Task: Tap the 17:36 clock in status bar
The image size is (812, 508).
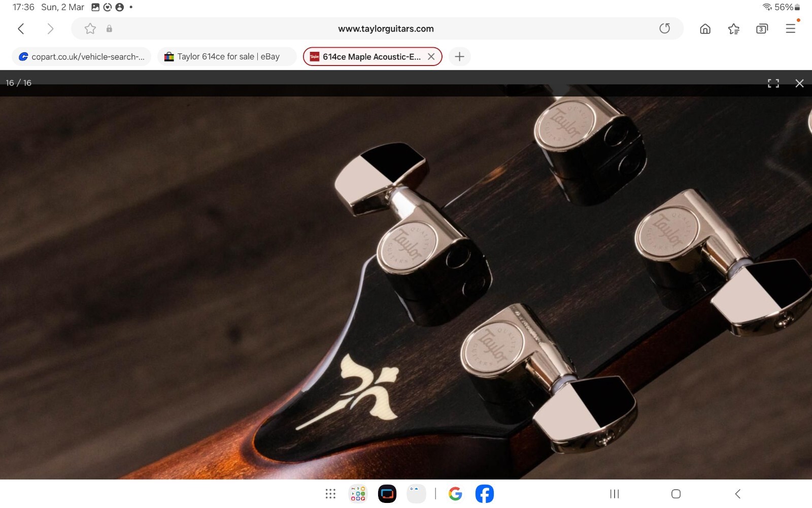Action: tap(23, 7)
